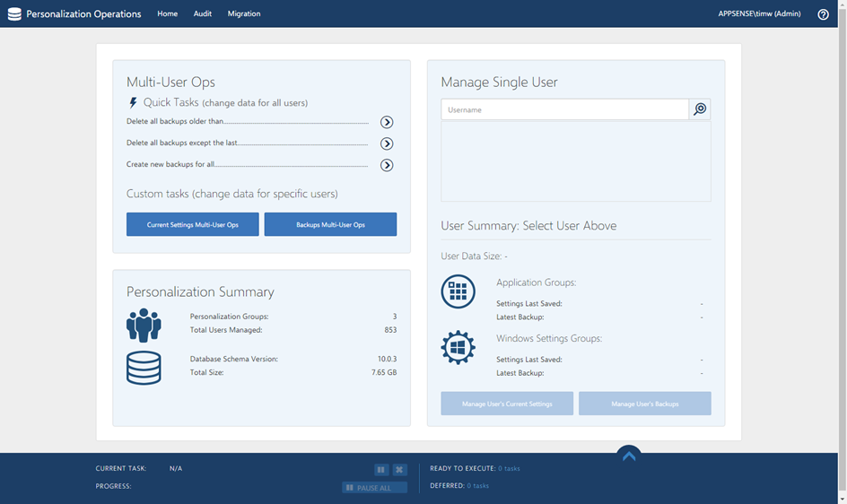The height and width of the screenshot is (504, 847).
Task: Open the Audit menu item
Action: tap(203, 14)
